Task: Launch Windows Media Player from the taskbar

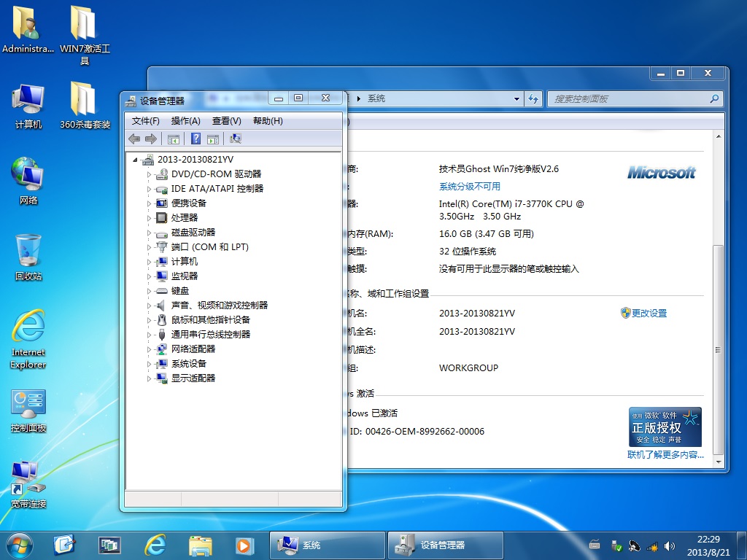Action: click(244, 545)
